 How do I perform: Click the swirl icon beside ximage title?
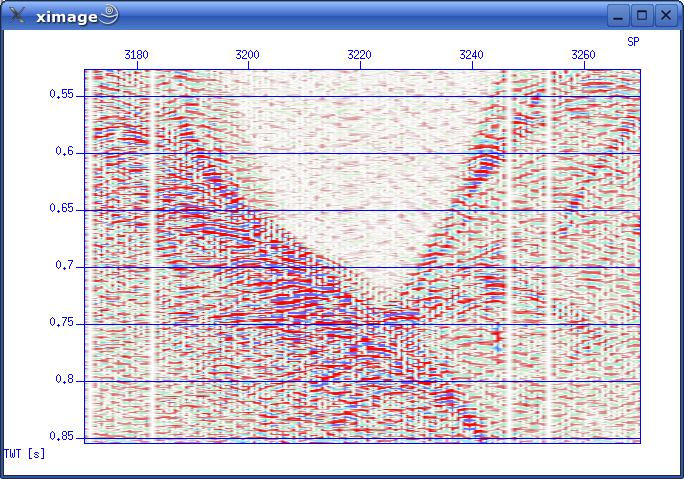109,14
